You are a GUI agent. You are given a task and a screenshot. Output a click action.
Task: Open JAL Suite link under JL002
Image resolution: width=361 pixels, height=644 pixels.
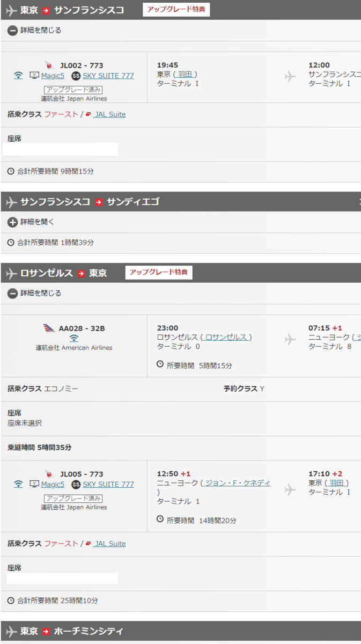click(x=109, y=114)
